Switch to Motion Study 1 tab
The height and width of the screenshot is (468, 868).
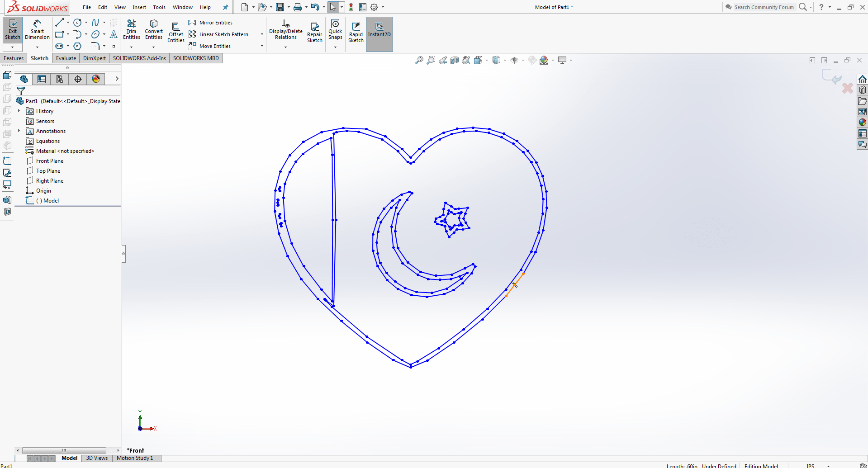coord(135,458)
